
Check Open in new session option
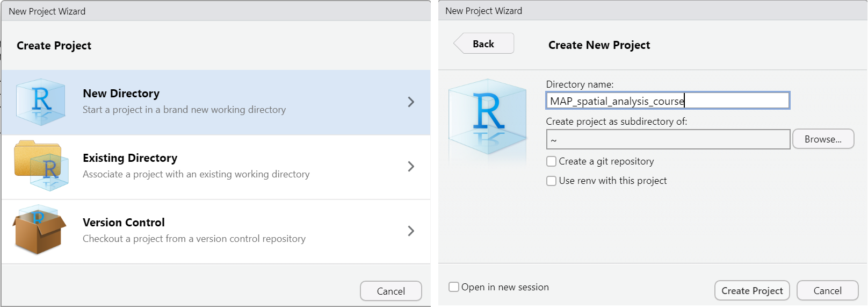click(x=454, y=287)
